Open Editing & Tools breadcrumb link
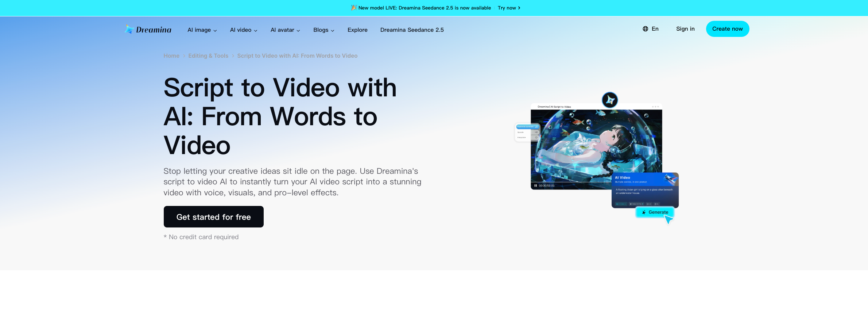Screen dimensions: 868x314 [x=208, y=56]
